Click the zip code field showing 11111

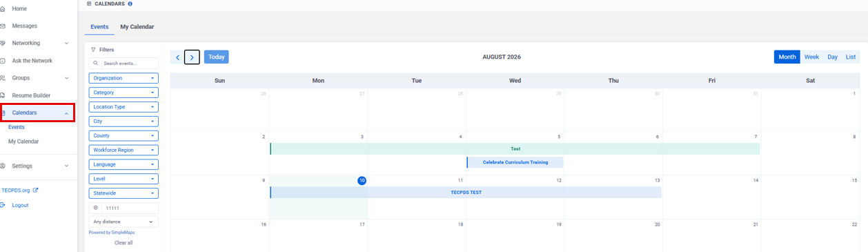click(130, 208)
